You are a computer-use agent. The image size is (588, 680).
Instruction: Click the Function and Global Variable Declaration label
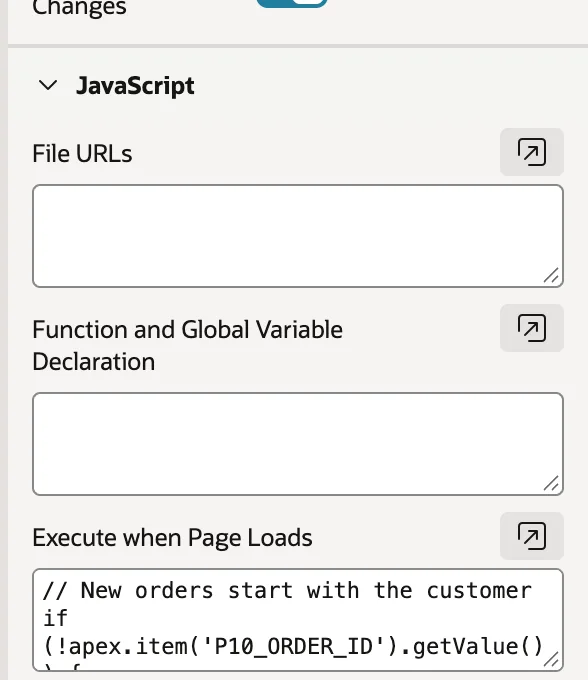188,346
